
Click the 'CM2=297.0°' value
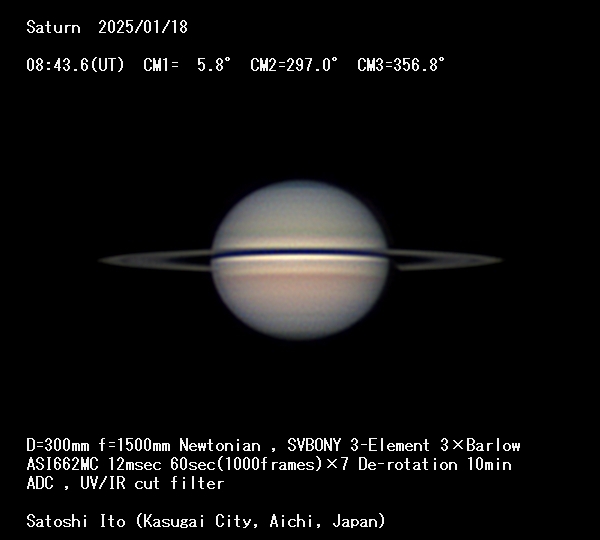(x=294, y=65)
